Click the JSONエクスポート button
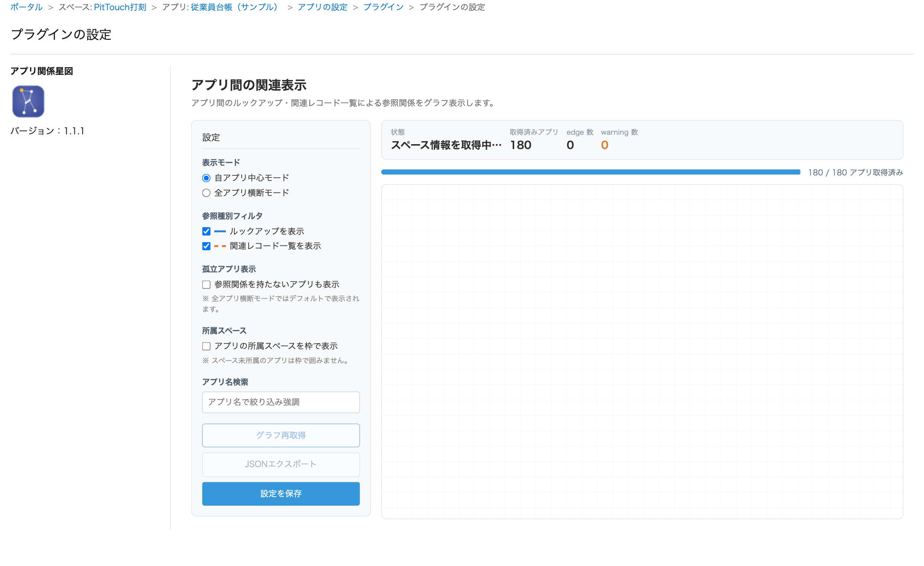 [281, 464]
